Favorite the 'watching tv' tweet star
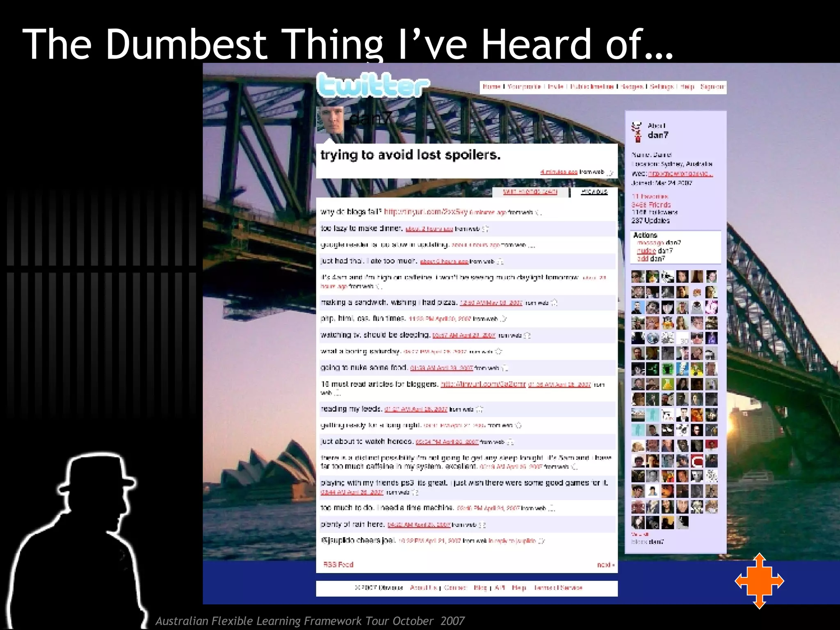Screen dimensions: 840x630 click(x=527, y=336)
